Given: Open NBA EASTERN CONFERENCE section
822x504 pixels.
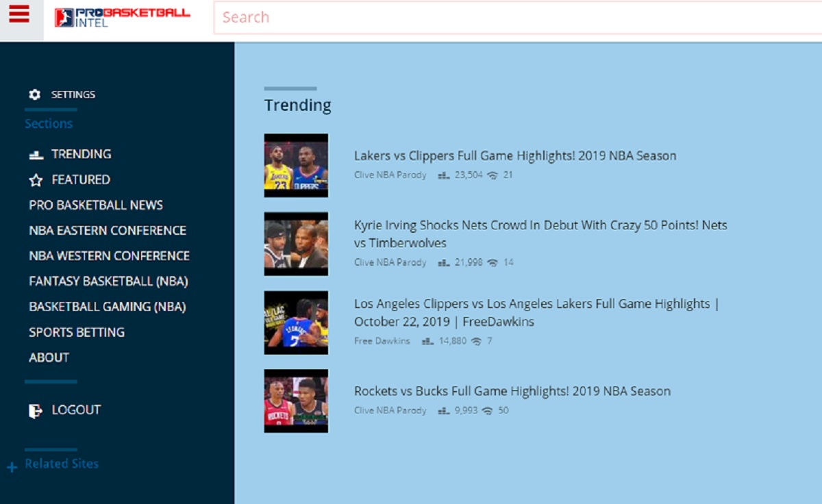Looking at the screenshot, I should (x=108, y=230).
